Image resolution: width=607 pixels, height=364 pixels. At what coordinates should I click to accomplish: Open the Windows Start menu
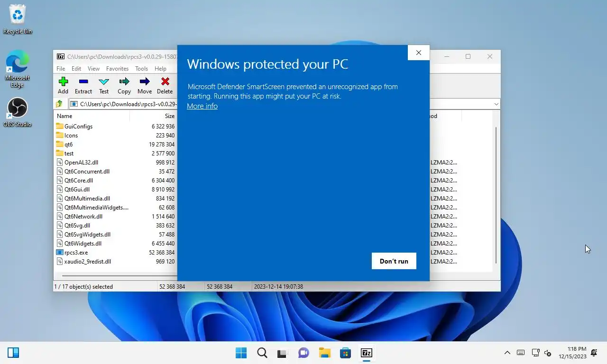click(x=241, y=353)
